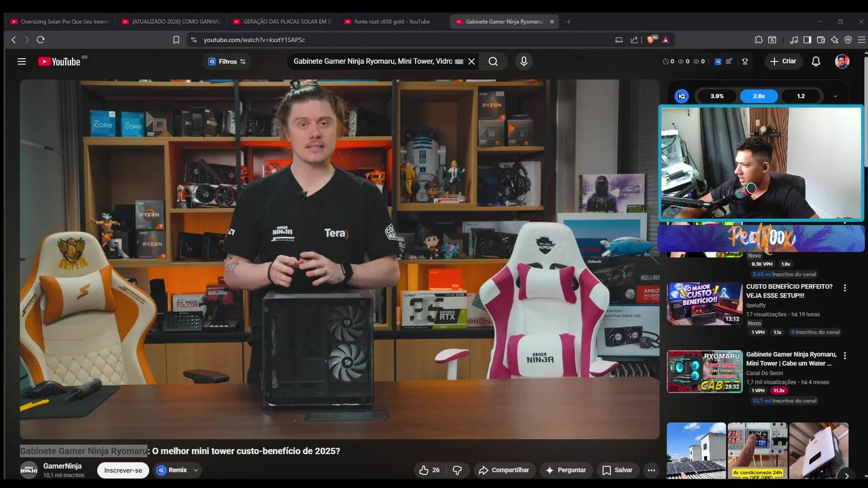Switch to fonte nzxt c650 gold tab
868x488 pixels.
[393, 22]
